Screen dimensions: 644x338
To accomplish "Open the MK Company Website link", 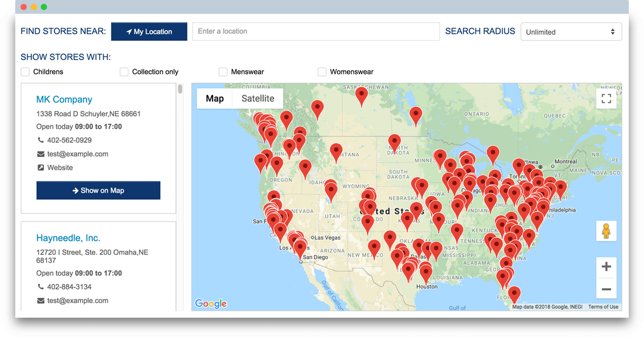I will [60, 168].
